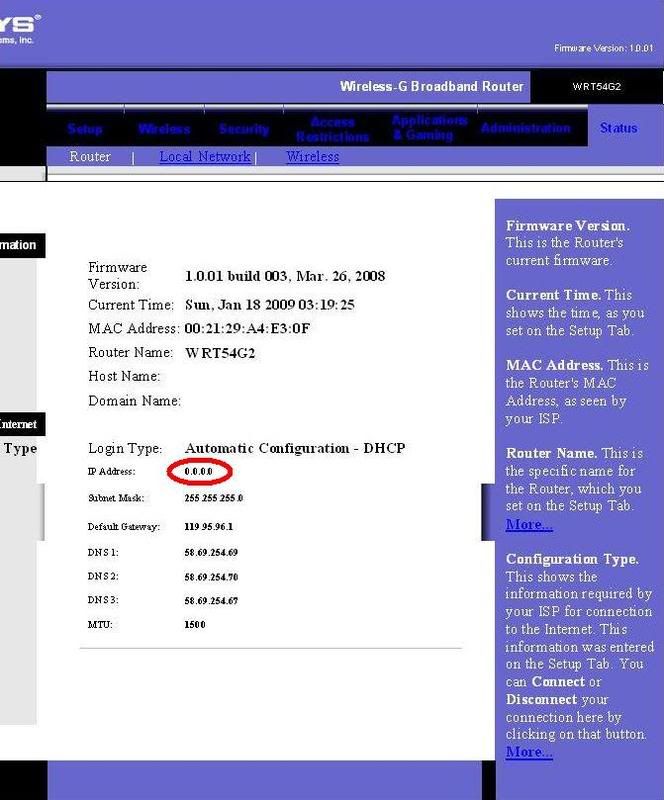Open Applications & Gaming tab
Image resolution: width=664 pixels, height=800 pixels.
[x=430, y=128]
